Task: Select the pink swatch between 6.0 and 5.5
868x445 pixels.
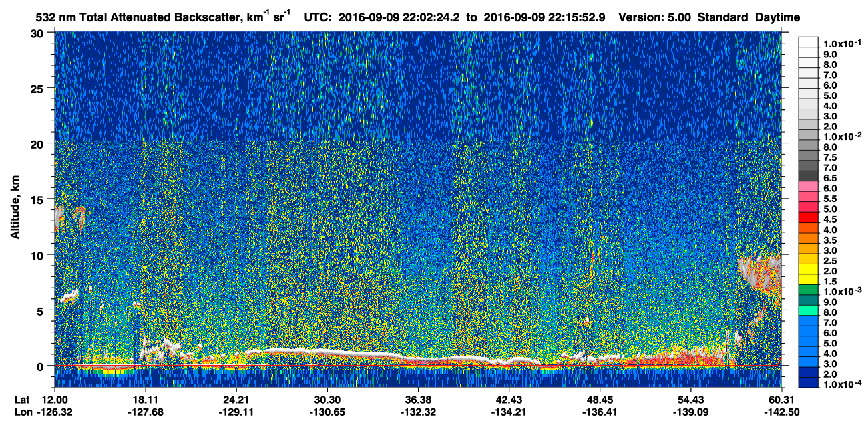Action: [808, 196]
